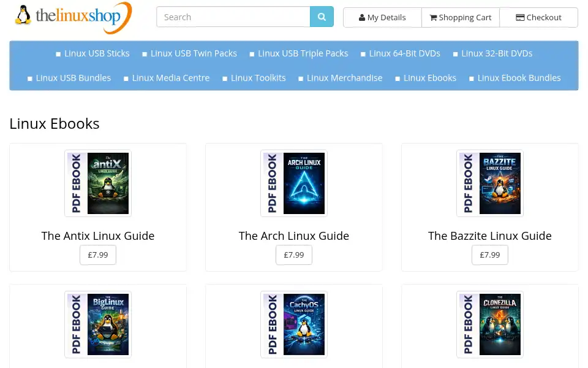588x368 pixels.
Task: Open Linux Media Centre category
Action: coord(171,78)
